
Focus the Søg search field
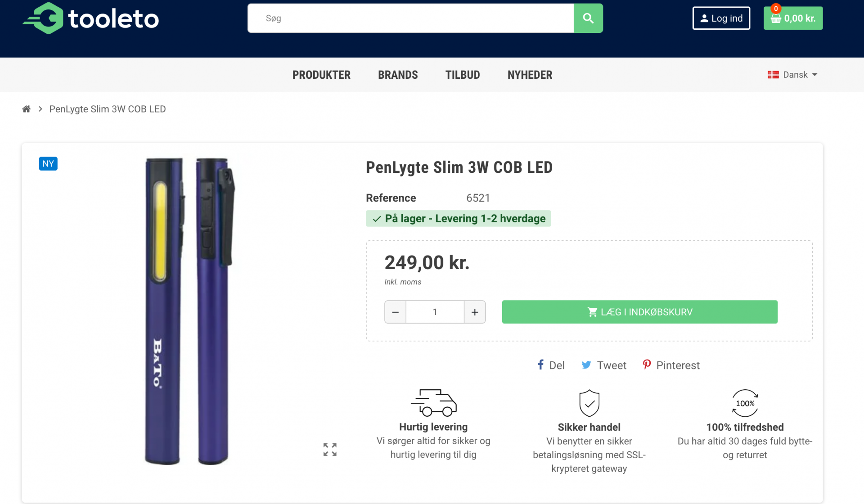(410, 18)
